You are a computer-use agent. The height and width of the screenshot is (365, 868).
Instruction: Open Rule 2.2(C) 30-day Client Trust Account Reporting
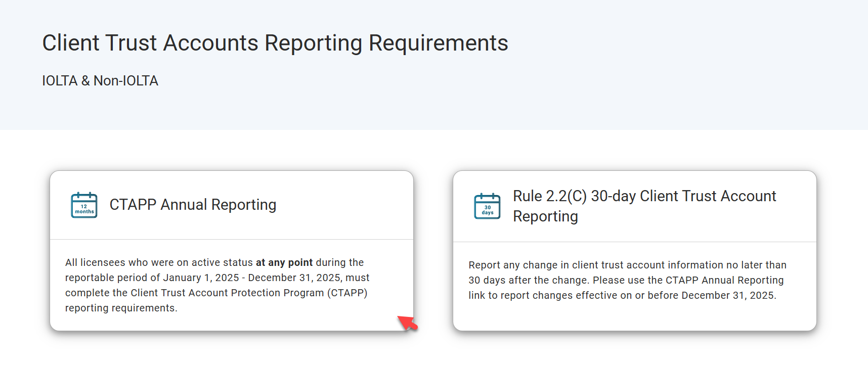[644, 206]
